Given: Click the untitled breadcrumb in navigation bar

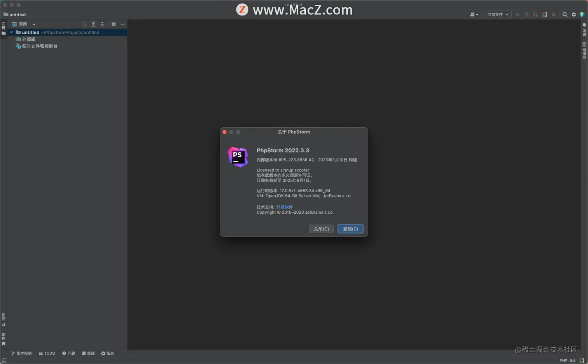Looking at the screenshot, I should click(x=14, y=14).
